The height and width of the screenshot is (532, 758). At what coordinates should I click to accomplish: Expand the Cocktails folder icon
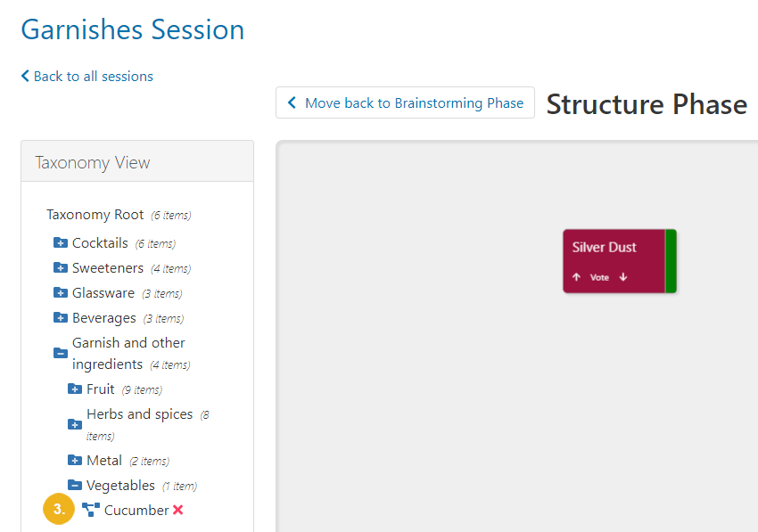point(61,242)
